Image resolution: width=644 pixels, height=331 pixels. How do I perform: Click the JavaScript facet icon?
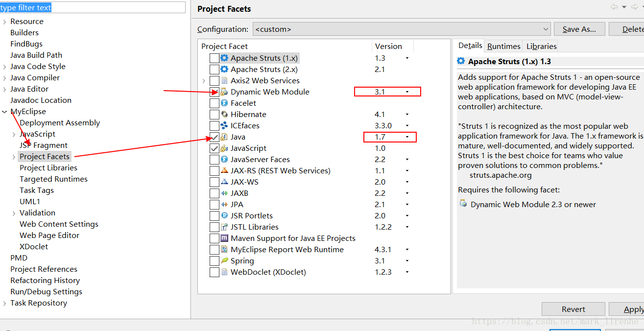pos(224,148)
